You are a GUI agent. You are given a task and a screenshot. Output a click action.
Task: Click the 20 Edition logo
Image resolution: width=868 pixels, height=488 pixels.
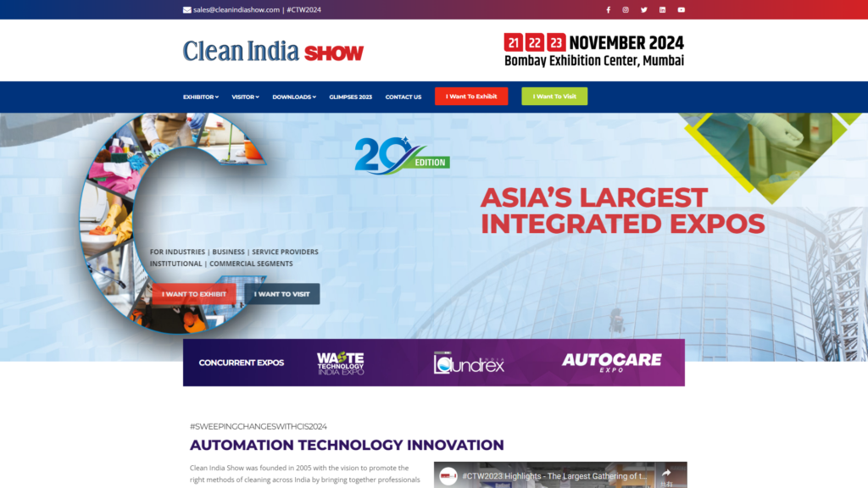(402, 156)
